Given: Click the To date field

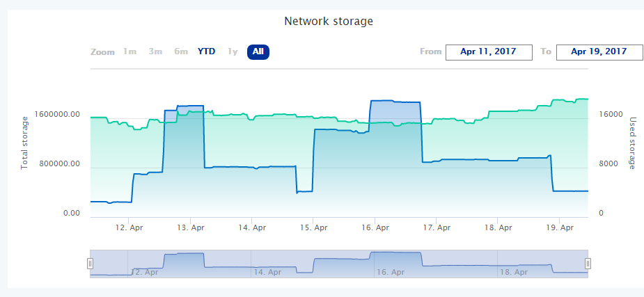Looking at the screenshot, I should tap(599, 51).
